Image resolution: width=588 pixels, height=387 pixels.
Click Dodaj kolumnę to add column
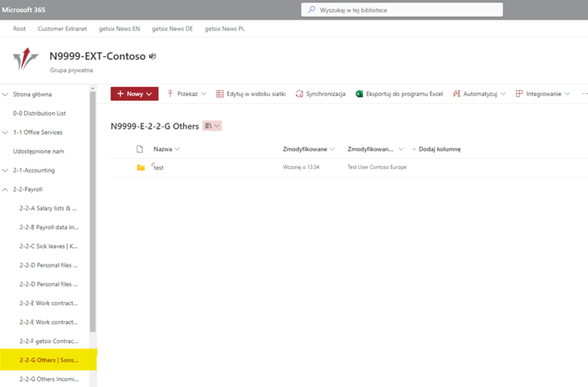click(x=436, y=149)
